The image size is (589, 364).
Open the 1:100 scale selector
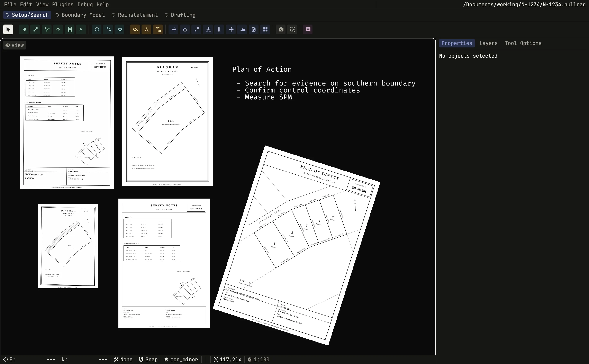[259, 360]
